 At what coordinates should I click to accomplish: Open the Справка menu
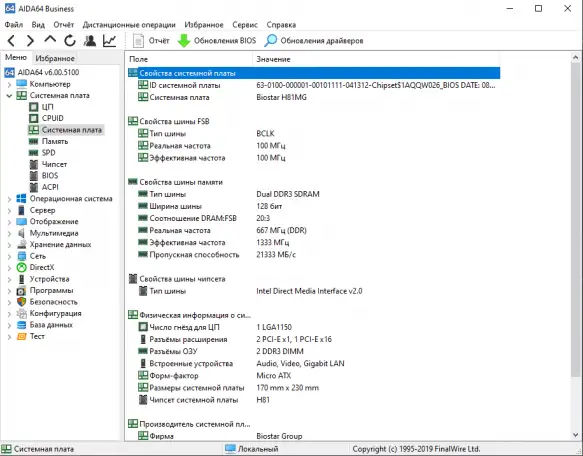tap(281, 25)
